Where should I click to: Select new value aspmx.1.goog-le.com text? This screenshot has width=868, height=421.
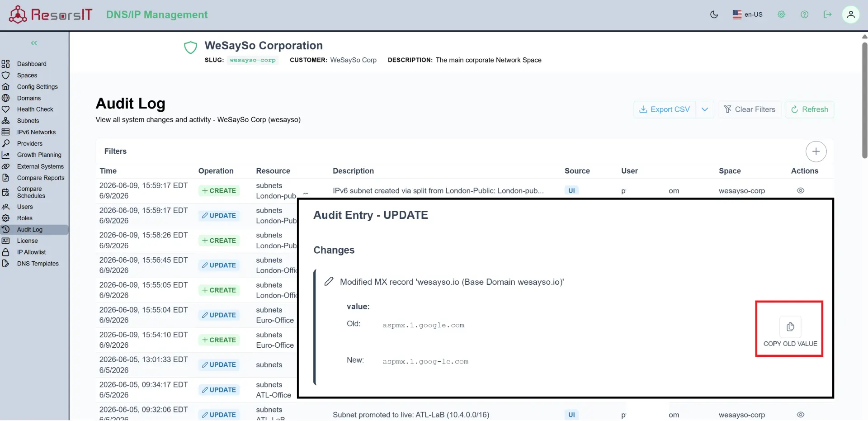pyautogui.click(x=425, y=361)
